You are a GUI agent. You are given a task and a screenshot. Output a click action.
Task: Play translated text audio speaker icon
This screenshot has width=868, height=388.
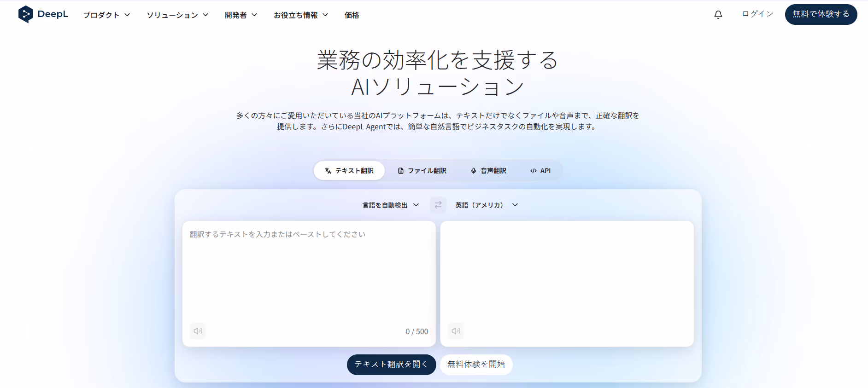(x=456, y=331)
